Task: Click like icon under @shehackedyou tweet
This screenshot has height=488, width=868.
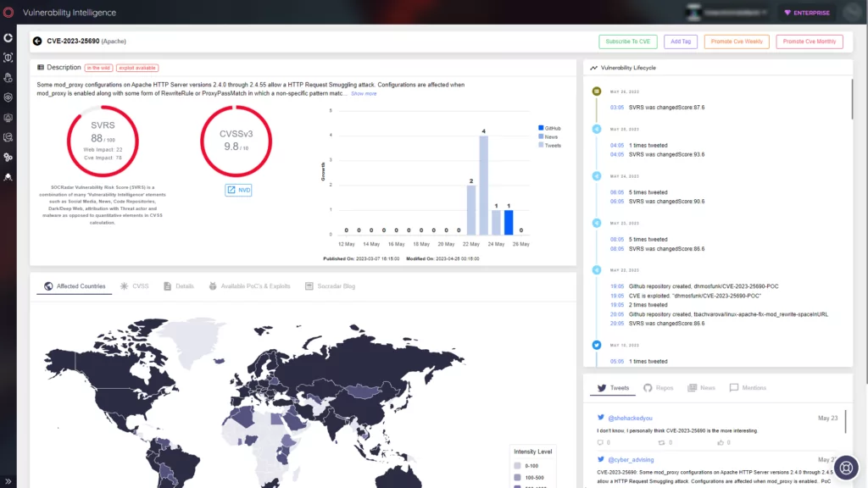Action: [x=721, y=442]
